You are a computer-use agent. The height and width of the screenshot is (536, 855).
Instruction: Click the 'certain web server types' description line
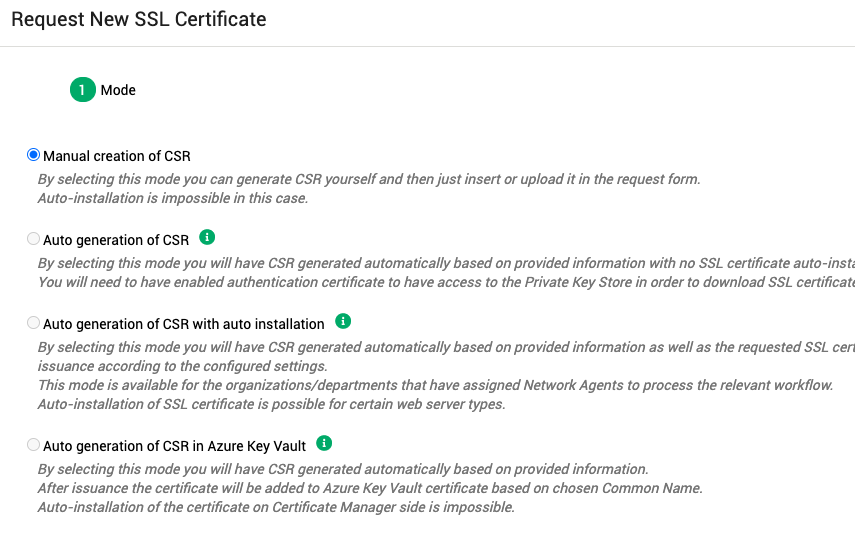[270, 404]
